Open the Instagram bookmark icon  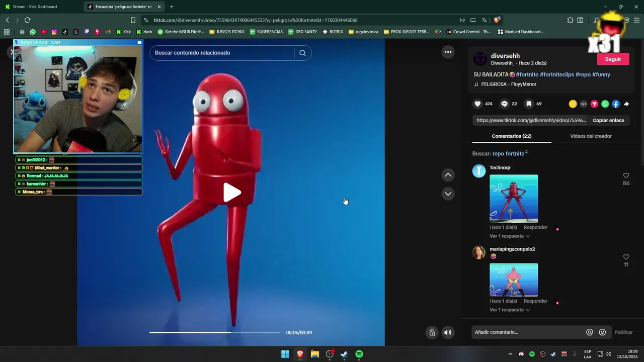[x=54, y=32]
